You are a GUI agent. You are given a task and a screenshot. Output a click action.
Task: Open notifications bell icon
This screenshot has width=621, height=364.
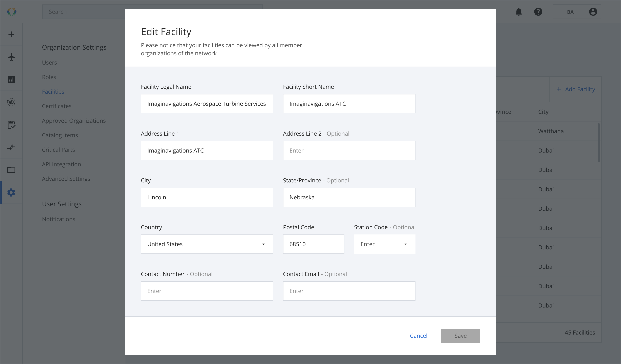coord(519,12)
